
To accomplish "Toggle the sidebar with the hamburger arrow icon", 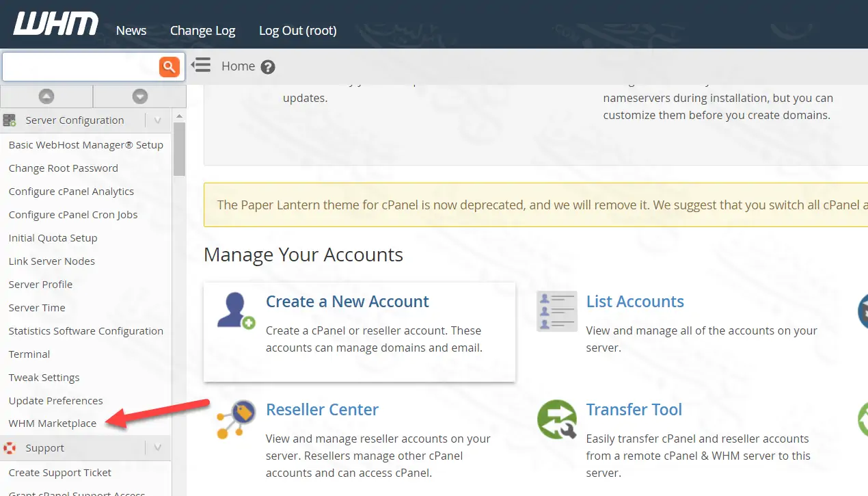I will coord(201,65).
